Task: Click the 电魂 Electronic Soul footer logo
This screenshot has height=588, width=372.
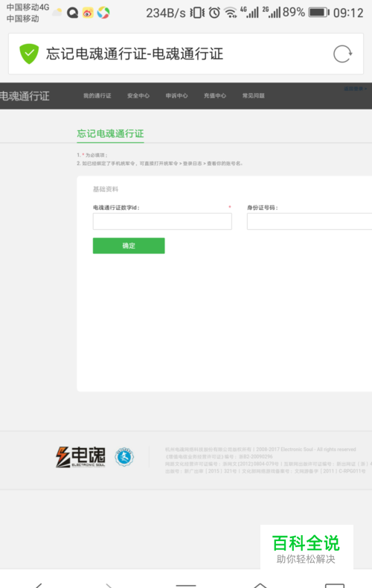Action: coord(80,457)
